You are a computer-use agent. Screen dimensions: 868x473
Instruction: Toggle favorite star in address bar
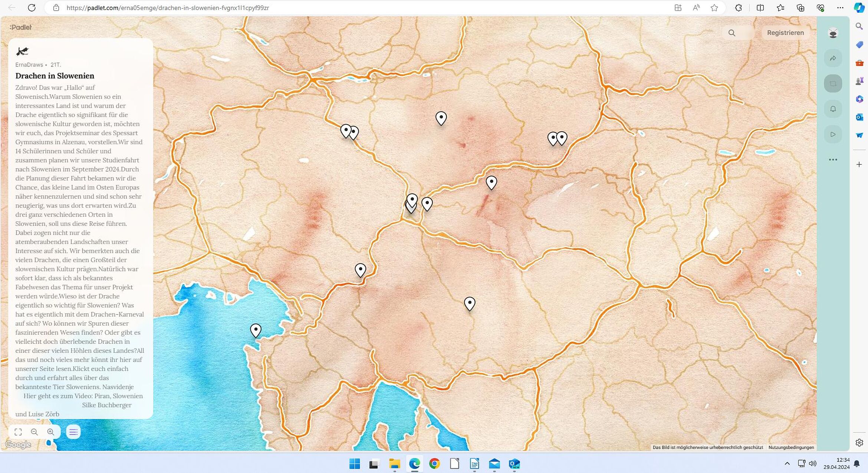click(714, 8)
